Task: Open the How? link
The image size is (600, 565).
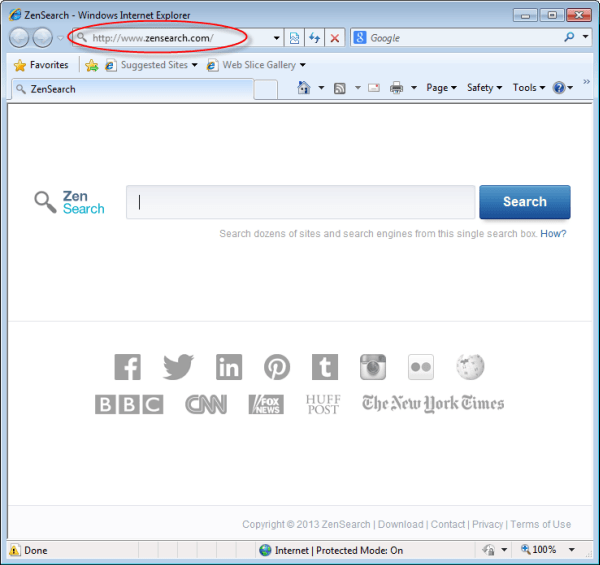Action: pyautogui.click(x=553, y=234)
